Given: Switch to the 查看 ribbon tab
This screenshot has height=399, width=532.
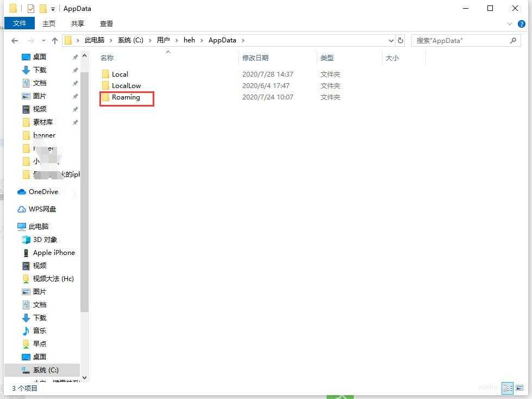Looking at the screenshot, I should pyautogui.click(x=106, y=23).
